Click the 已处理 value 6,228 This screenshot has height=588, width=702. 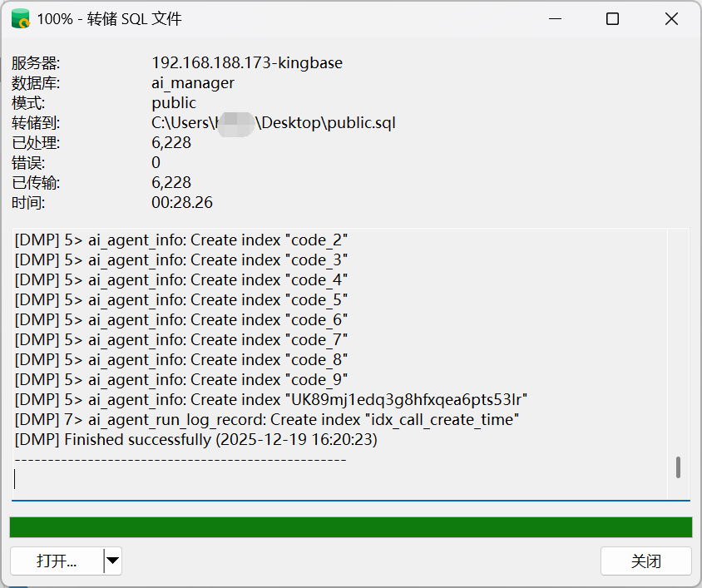coord(171,142)
